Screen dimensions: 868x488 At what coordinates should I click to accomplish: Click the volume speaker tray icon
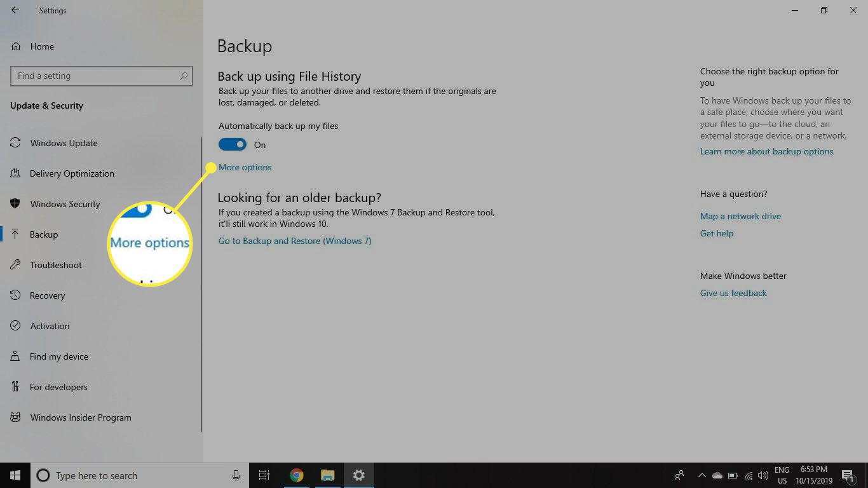(763, 475)
